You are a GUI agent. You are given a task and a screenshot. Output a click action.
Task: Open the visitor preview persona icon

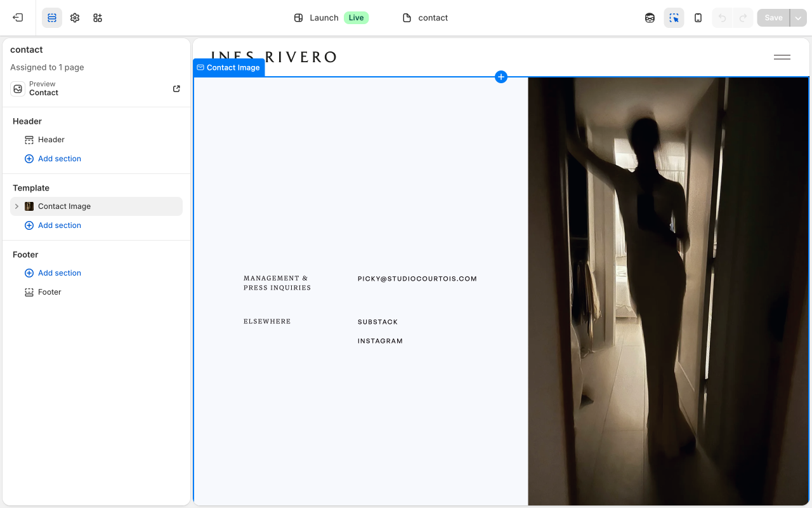click(x=650, y=17)
